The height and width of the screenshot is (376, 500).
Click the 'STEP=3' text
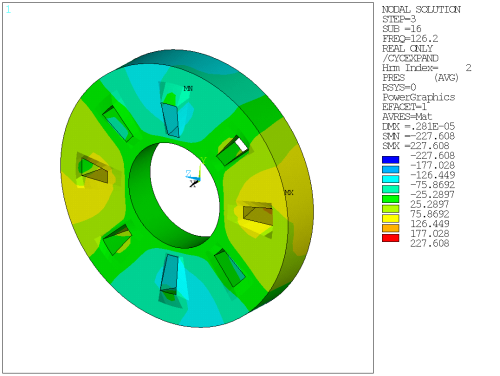(399, 19)
